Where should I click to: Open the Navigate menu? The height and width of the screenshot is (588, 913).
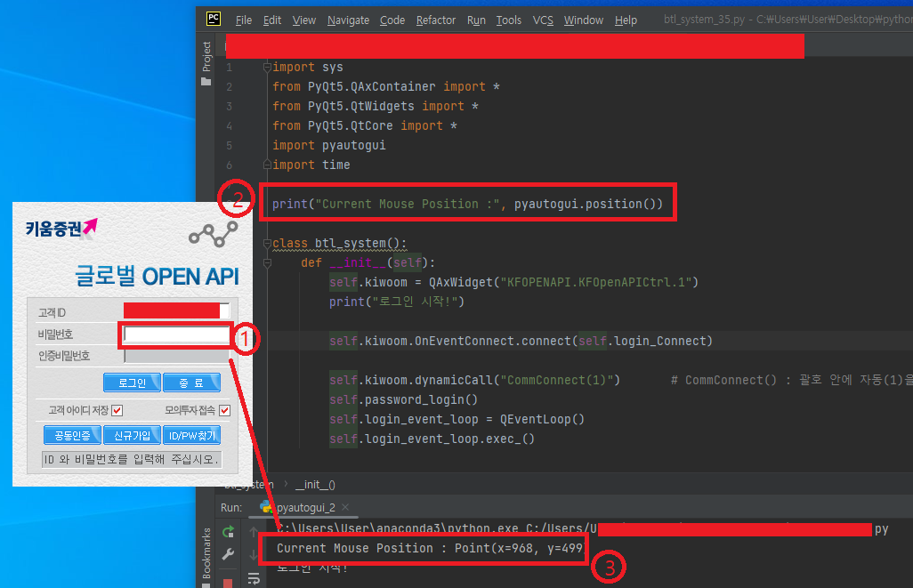(x=348, y=20)
